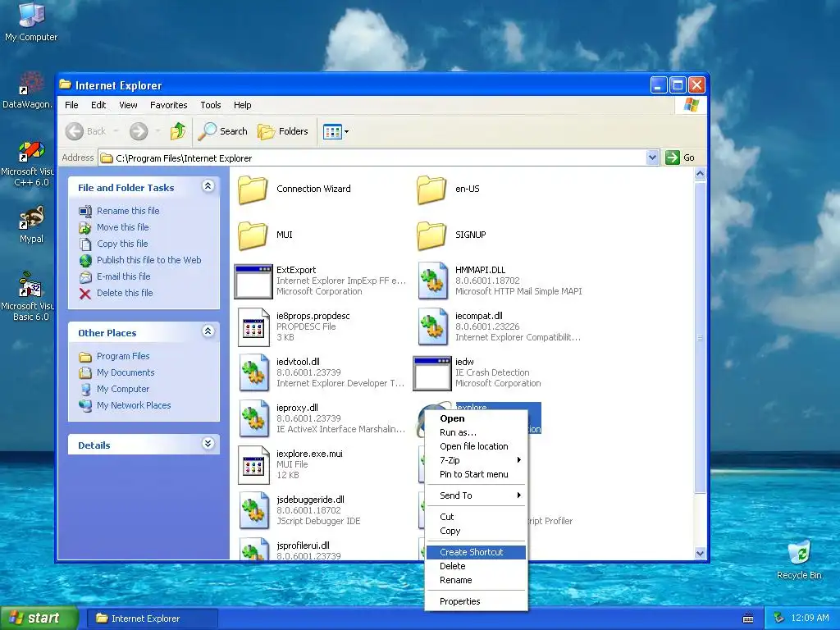Choose Create Shortcut in context menu
This screenshot has height=630, width=840.
tap(476, 552)
